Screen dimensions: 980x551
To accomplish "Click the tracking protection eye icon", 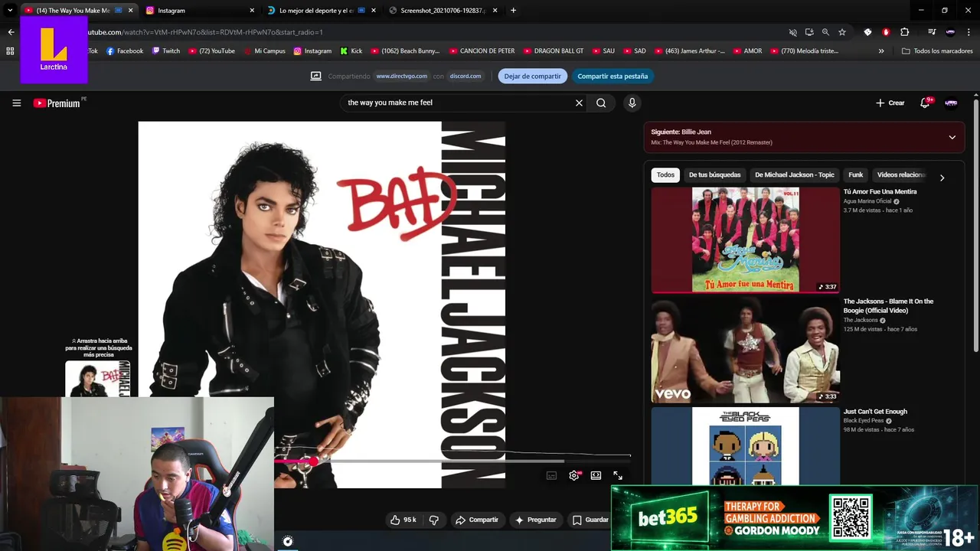I will point(793,32).
